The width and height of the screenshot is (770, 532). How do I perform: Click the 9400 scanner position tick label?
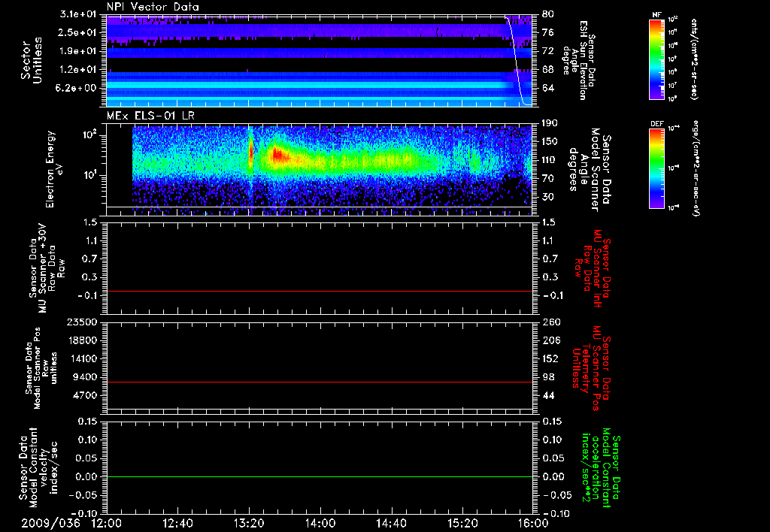86,377
